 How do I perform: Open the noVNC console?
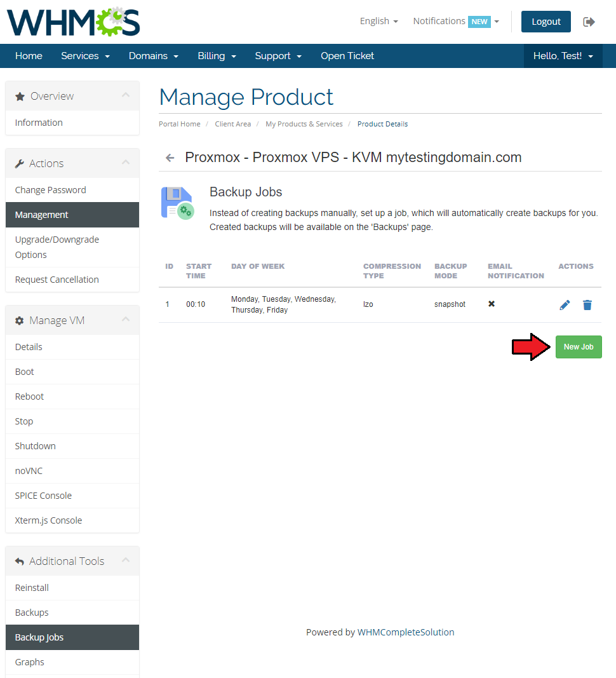pos(72,471)
